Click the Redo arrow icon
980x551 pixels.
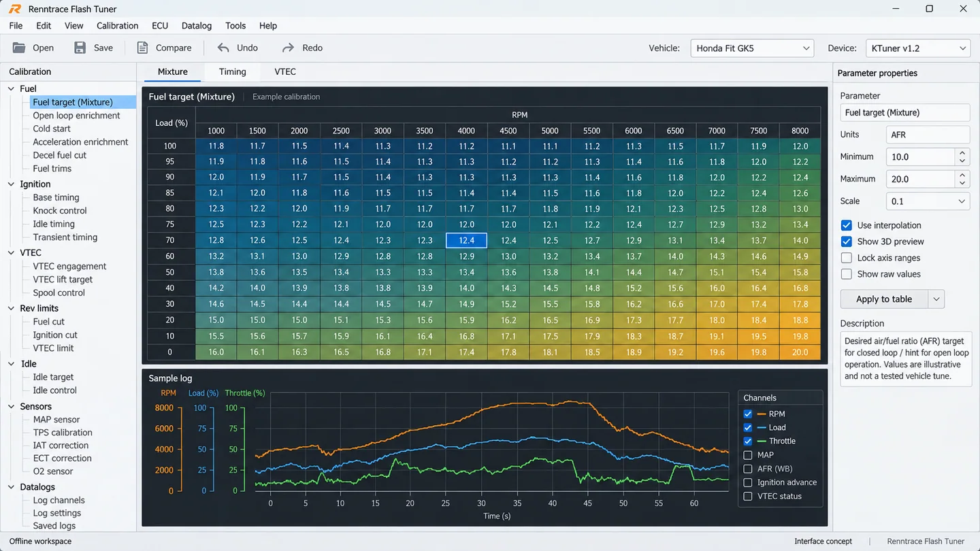(288, 48)
